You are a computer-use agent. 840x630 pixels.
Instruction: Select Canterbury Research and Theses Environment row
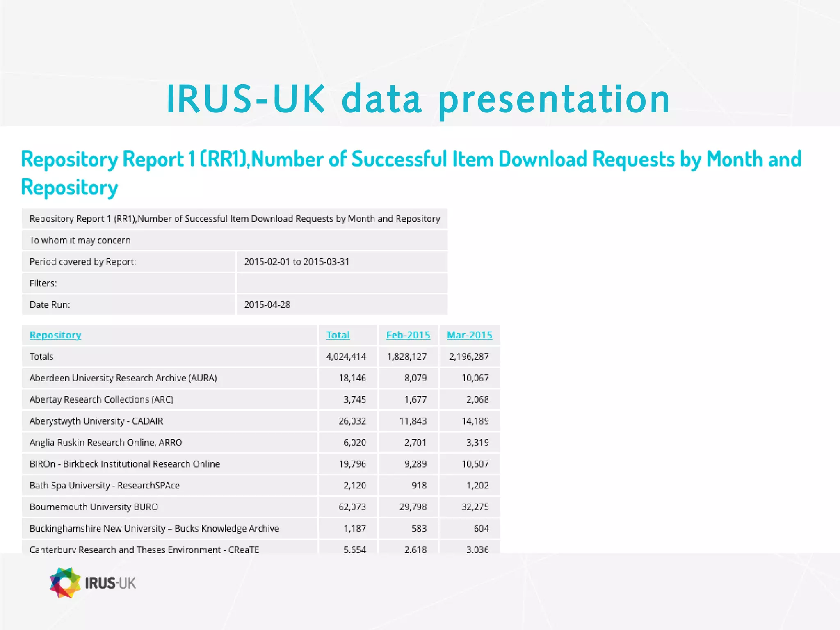click(x=261, y=547)
